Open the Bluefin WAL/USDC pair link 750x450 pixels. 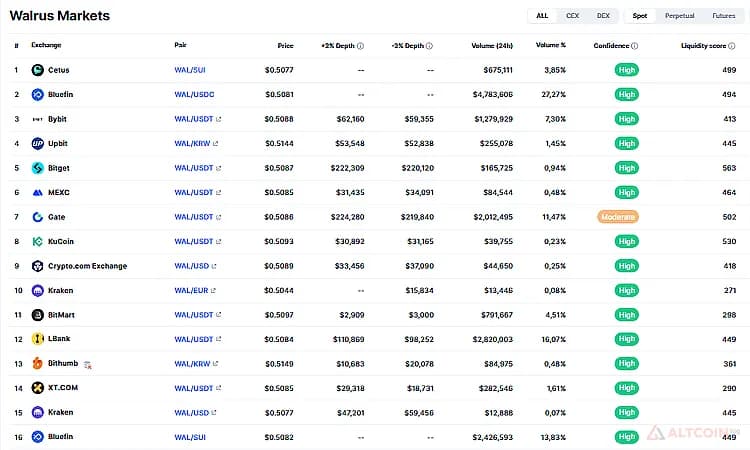[x=194, y=94]
